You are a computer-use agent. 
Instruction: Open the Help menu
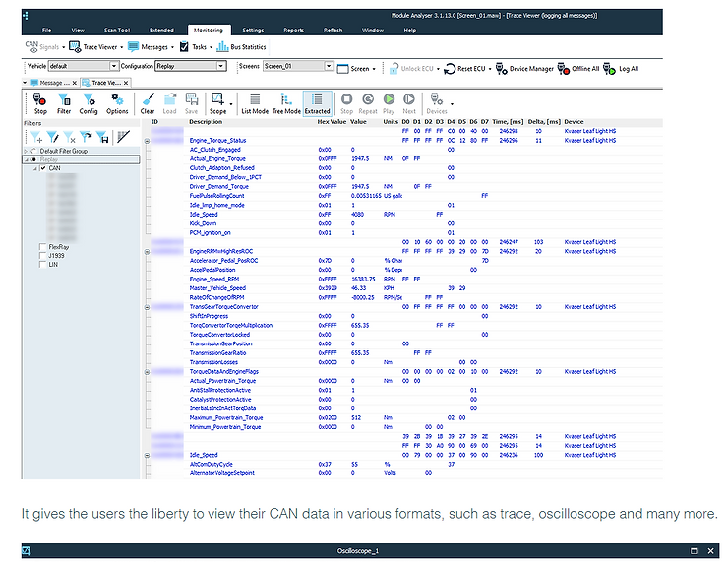[x=410, y=31]
